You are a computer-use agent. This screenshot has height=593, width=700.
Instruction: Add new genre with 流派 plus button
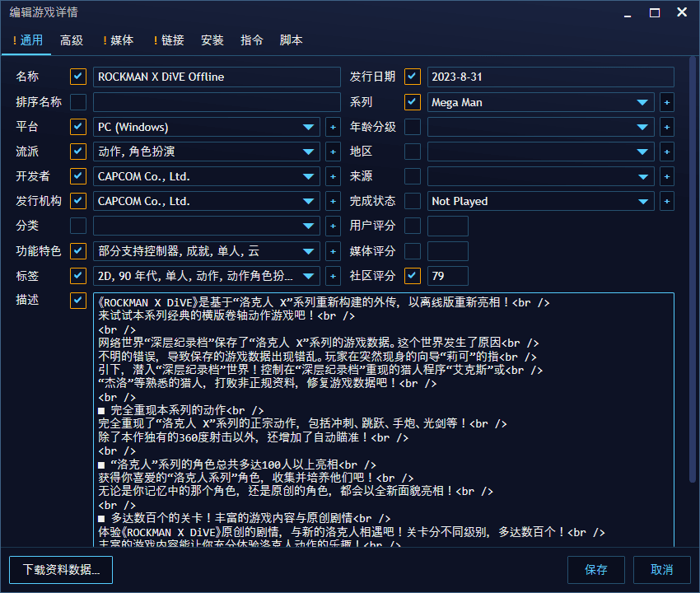[333, 152]
